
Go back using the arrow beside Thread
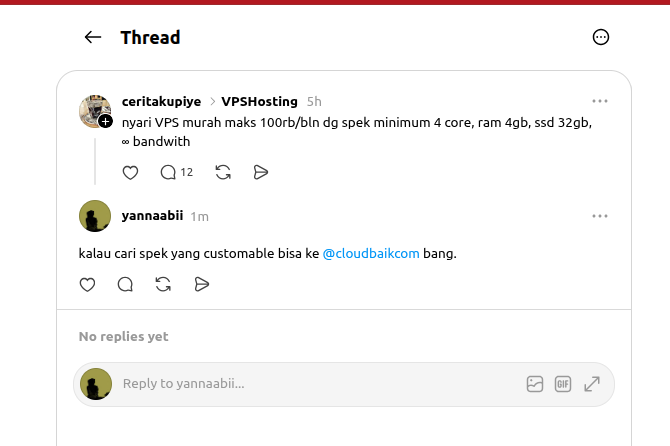pyautogui.click(x=92, y=37)
